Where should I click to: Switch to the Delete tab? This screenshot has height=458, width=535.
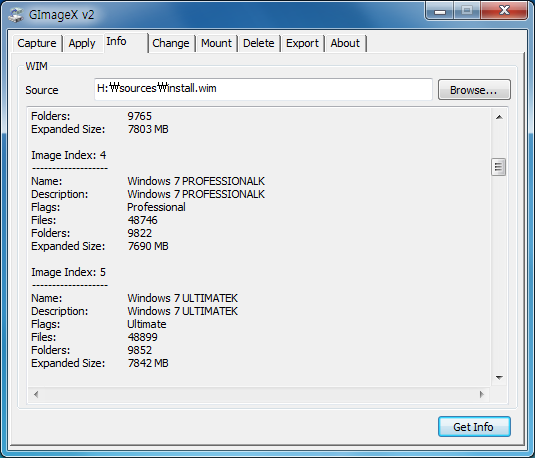(x=259, y=43)
